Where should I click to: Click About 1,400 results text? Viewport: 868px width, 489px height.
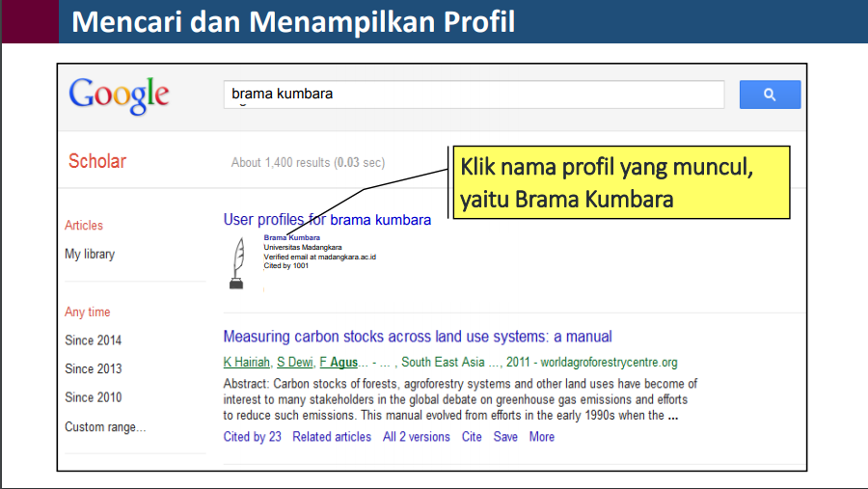tap(308, 163)
